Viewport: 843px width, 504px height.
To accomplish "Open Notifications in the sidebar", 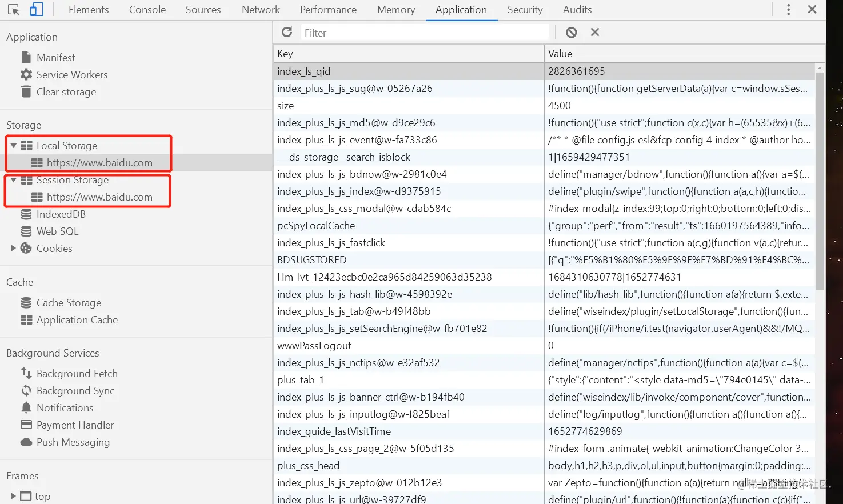I will [x=65, y=407].
